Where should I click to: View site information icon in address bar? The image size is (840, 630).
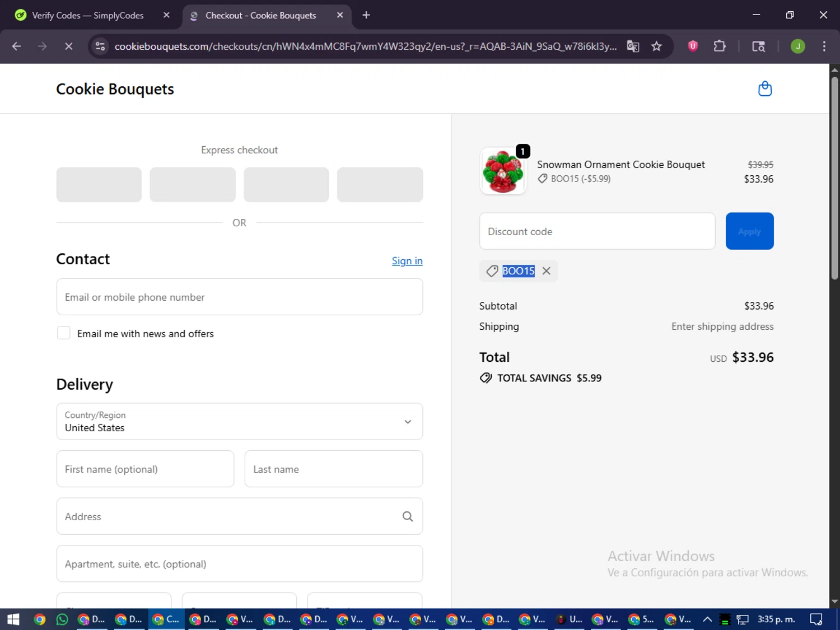pos(100,46)
